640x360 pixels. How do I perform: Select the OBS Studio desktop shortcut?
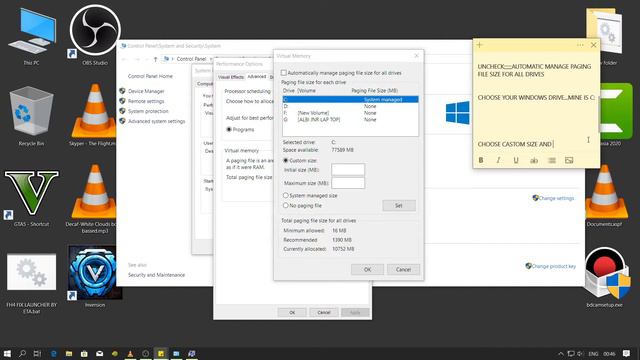click(x=95, y=35)
